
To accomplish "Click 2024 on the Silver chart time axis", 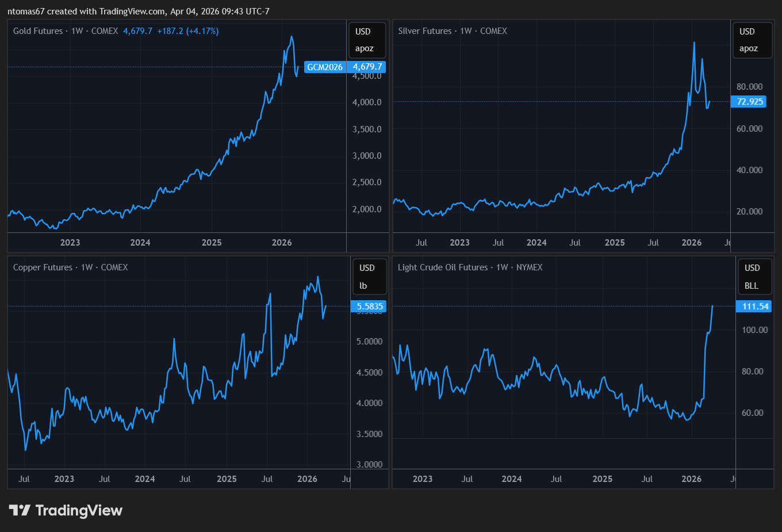I will point(536,243).
